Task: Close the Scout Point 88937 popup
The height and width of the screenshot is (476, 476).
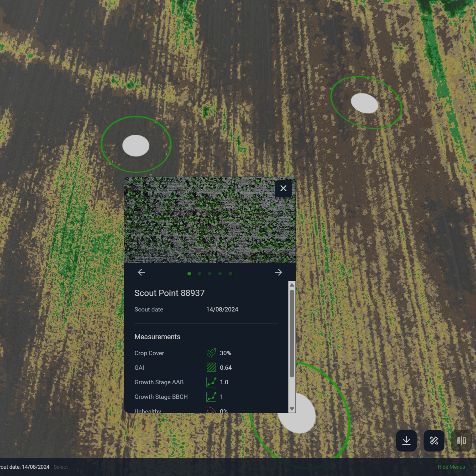Action: [x=283, y=188]
